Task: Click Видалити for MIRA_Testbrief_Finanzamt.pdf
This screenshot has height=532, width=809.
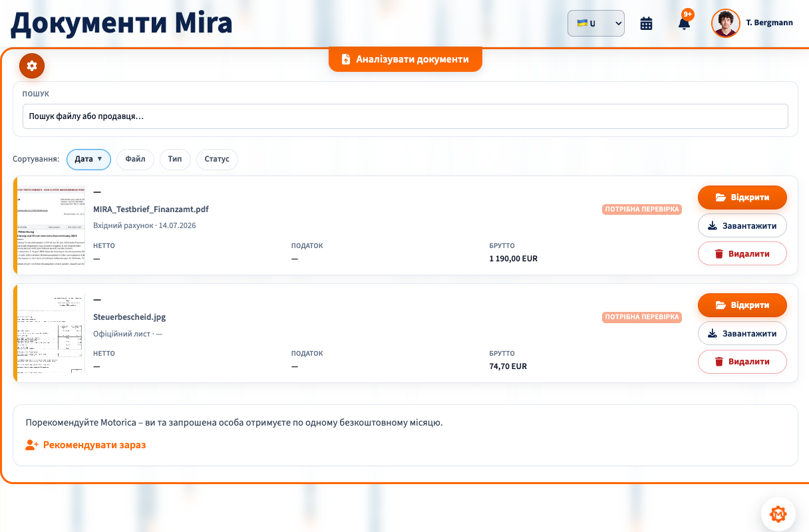Action: [742, 253]
